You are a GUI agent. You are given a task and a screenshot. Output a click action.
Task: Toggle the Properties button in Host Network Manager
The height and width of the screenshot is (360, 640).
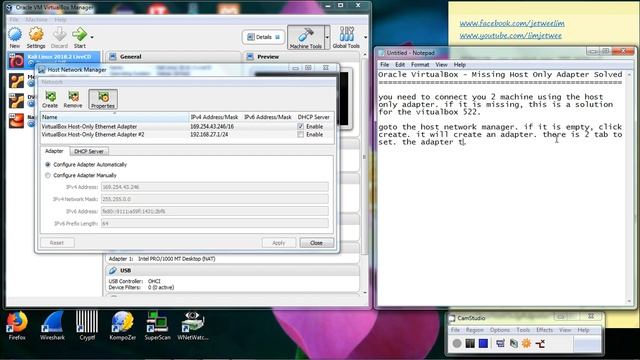tap(103, 100)
